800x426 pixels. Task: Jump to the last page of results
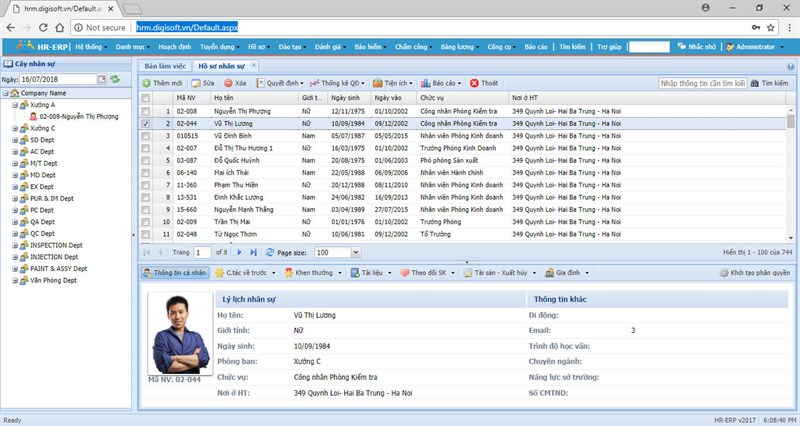pyautogui.click(x=253, y=252)
